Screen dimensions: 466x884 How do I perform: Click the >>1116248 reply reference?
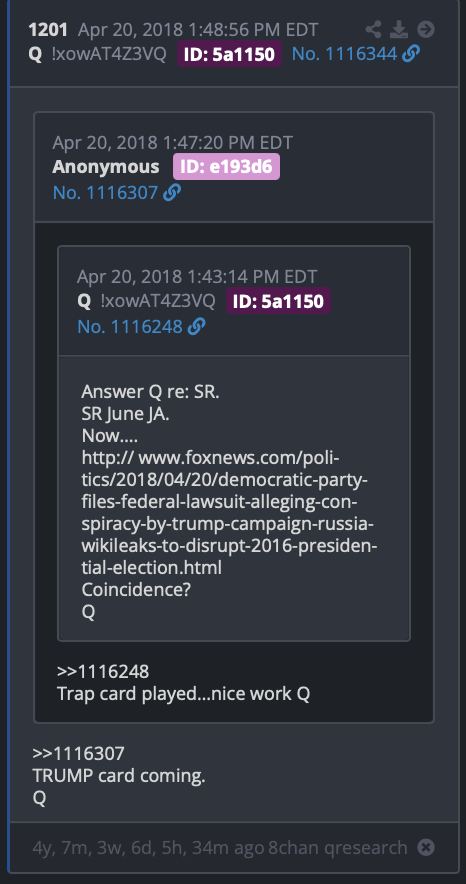pyautogui.click(x=103, y=672)
